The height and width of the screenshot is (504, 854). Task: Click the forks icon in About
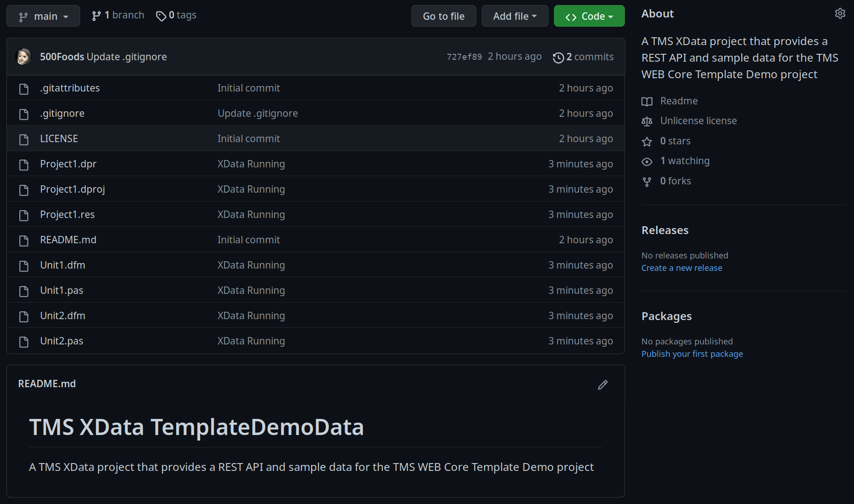pyautogui.click(x=647, y=182)
